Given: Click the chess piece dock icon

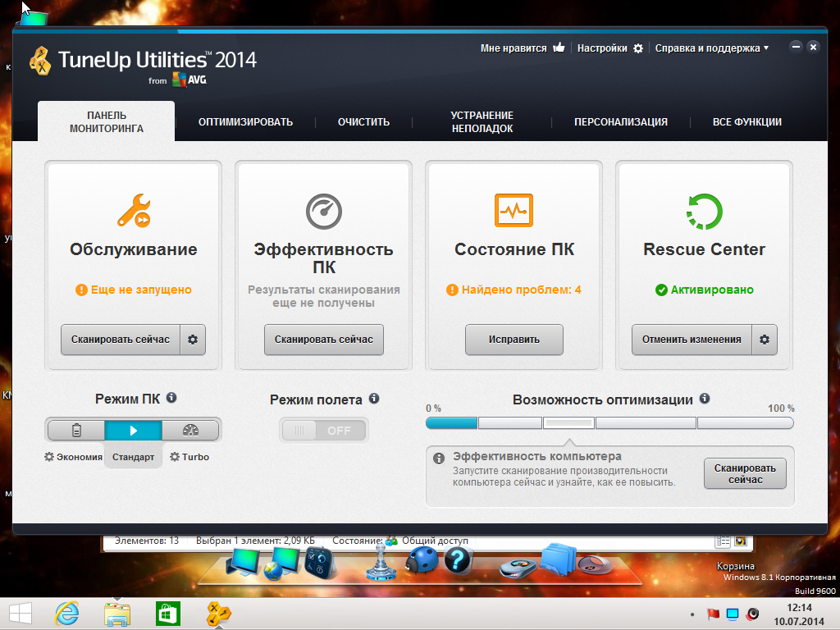Looking at the screenshot, I should click(x=381, y=563).
